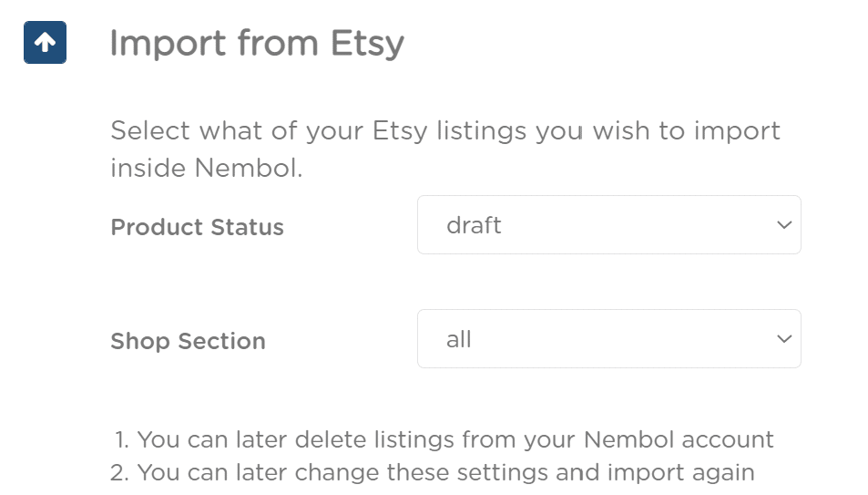868x495 pixels.
Task: Click the word 'Etsy' in the heading
Action: (367, 45)
